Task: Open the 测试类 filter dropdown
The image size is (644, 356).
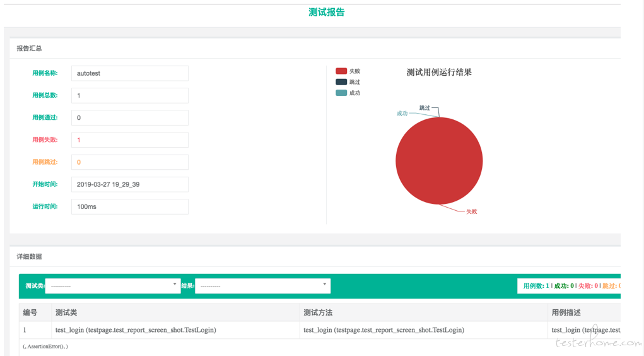Action: (x=113, y=286)
